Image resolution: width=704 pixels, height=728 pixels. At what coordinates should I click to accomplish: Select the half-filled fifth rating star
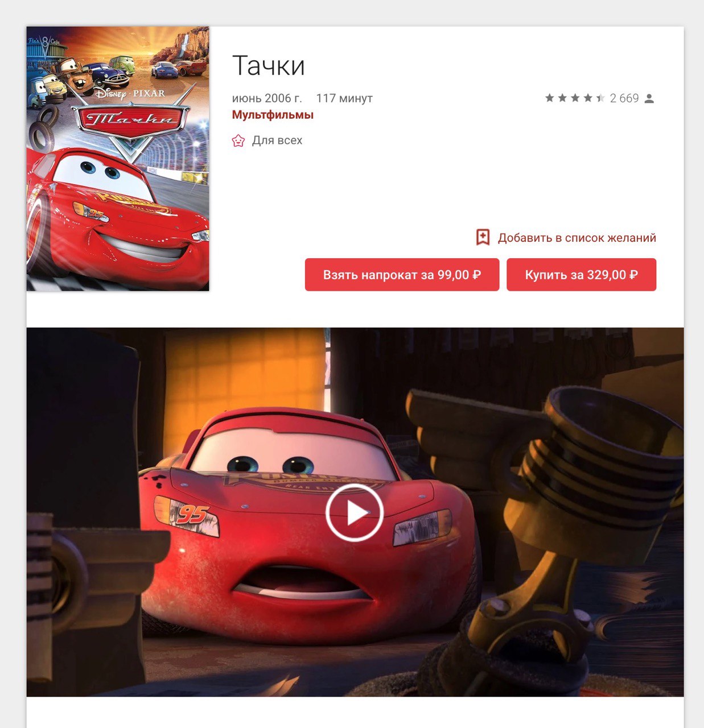tap(600, 98)
